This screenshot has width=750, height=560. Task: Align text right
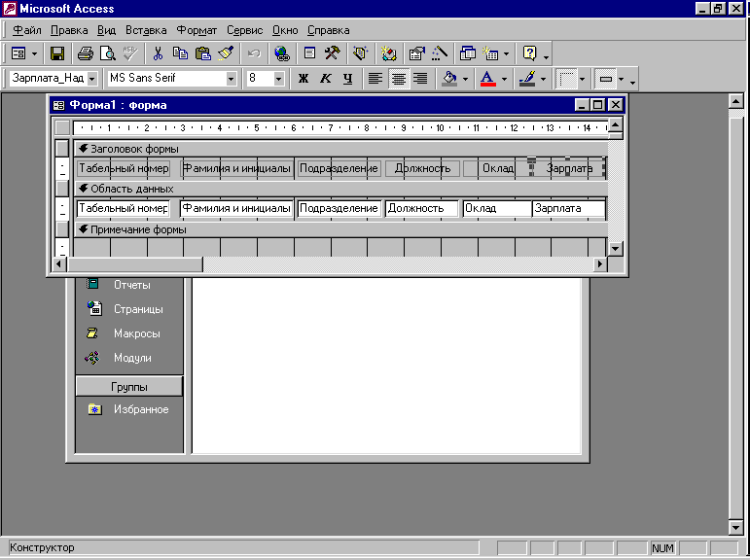click(x=420, y=79)
